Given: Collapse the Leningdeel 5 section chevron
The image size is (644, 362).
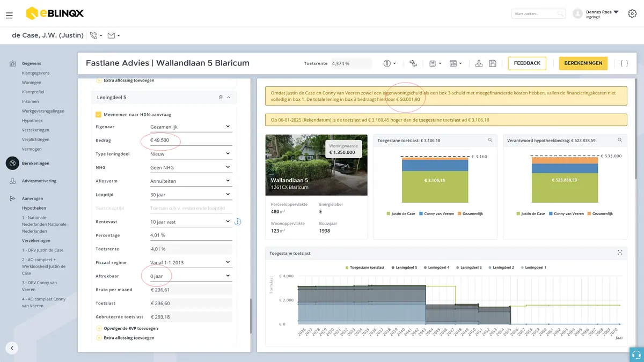Looking at the screenshot, I should [x=229, y=98].
